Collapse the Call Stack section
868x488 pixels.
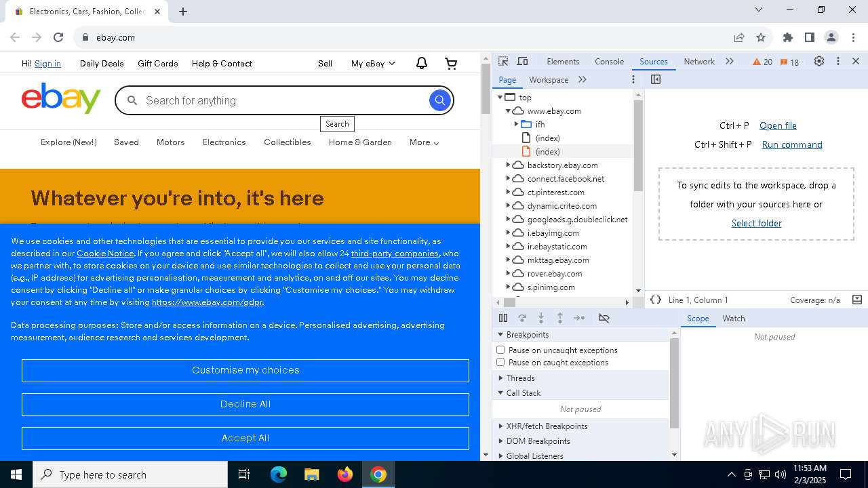[500, 392]
